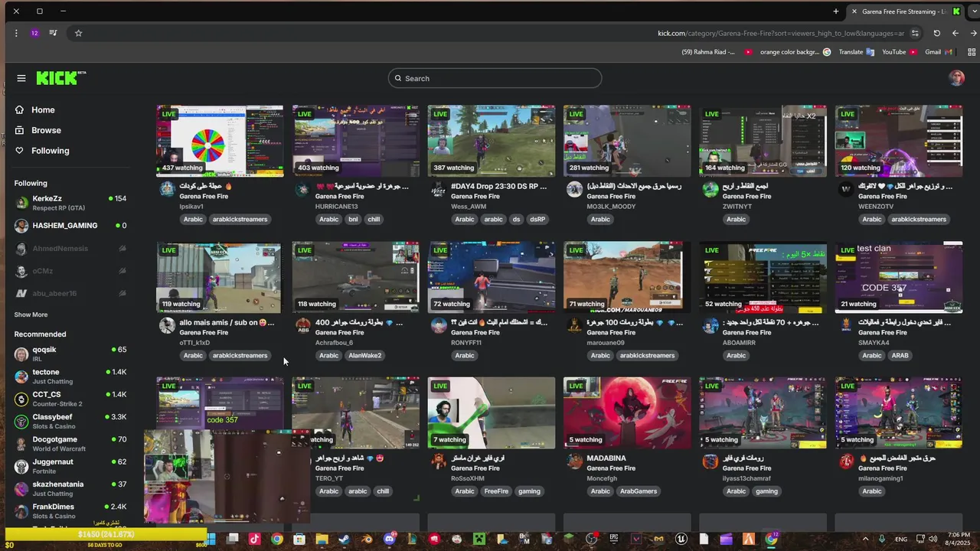Go back using browser back arrow
980x551 pixels.
click(x=955, y=33)
